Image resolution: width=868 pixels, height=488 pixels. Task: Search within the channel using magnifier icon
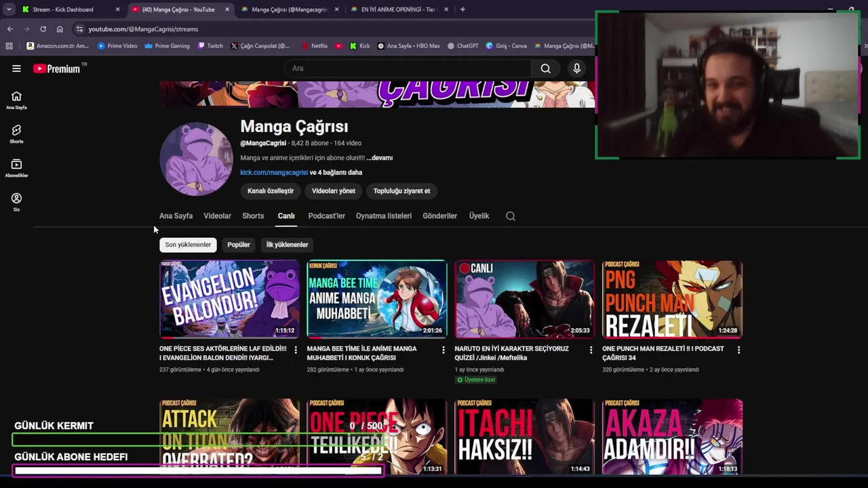coord(511,216)
